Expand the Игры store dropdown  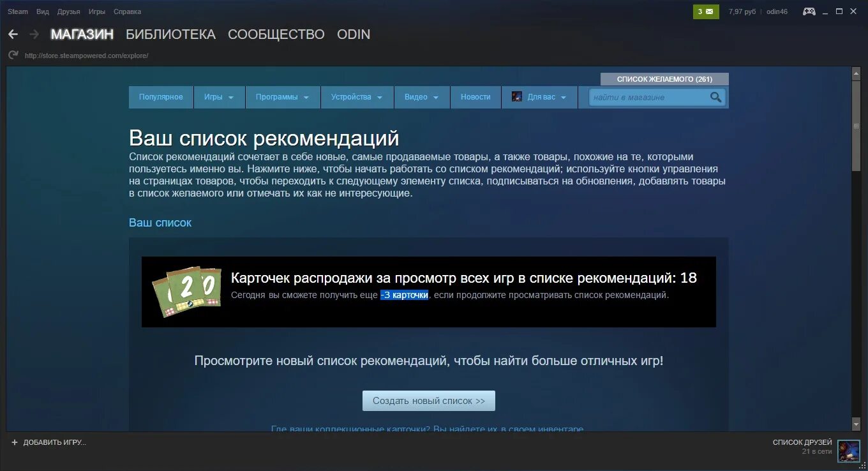click(x=220, y=97)
